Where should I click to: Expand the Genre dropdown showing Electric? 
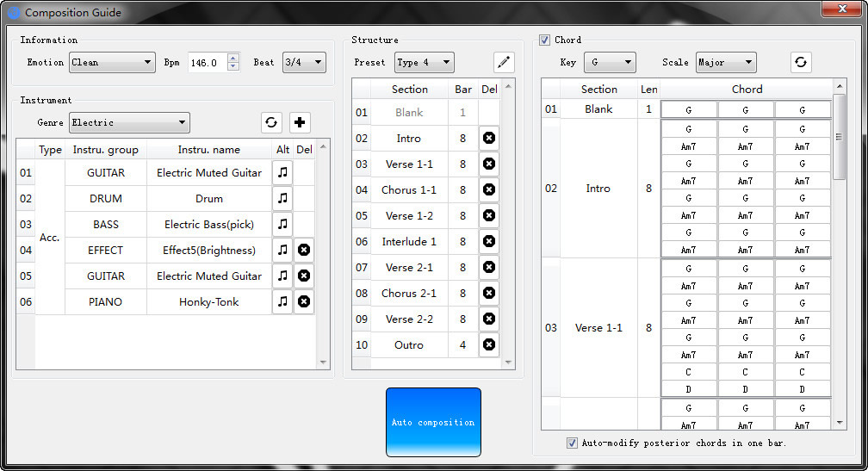click(129, 122)
